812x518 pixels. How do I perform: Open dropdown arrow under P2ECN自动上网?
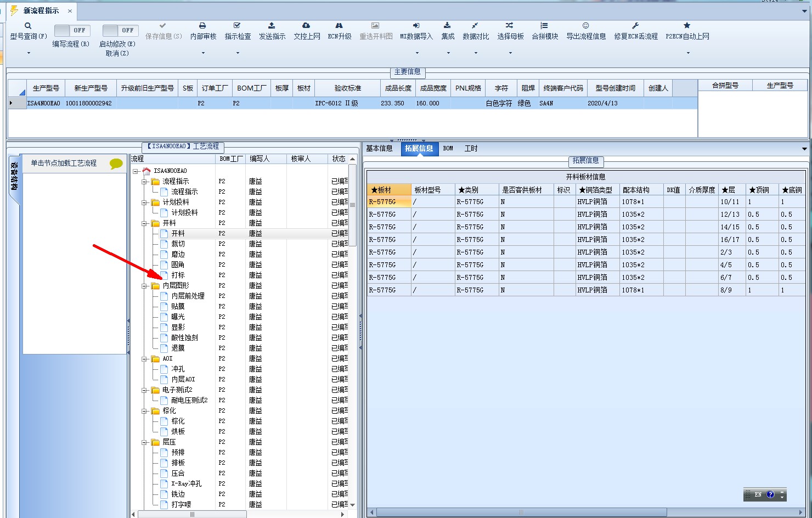[x=688, y=53]
